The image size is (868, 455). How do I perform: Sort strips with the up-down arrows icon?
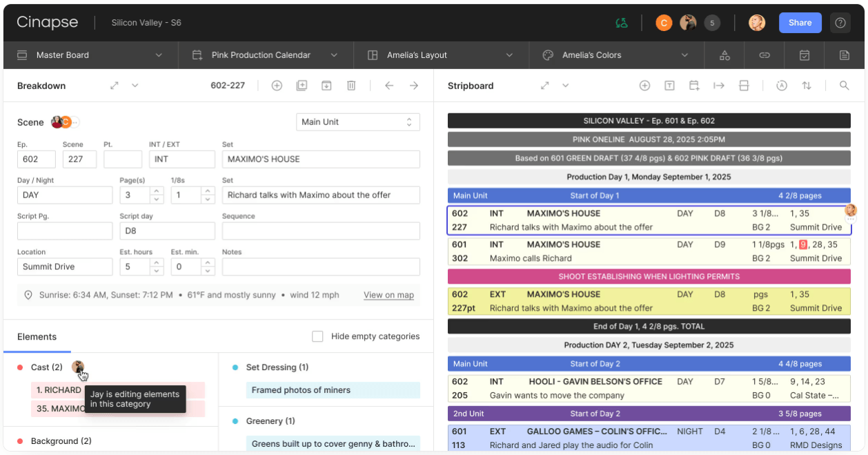click(807, 86)
